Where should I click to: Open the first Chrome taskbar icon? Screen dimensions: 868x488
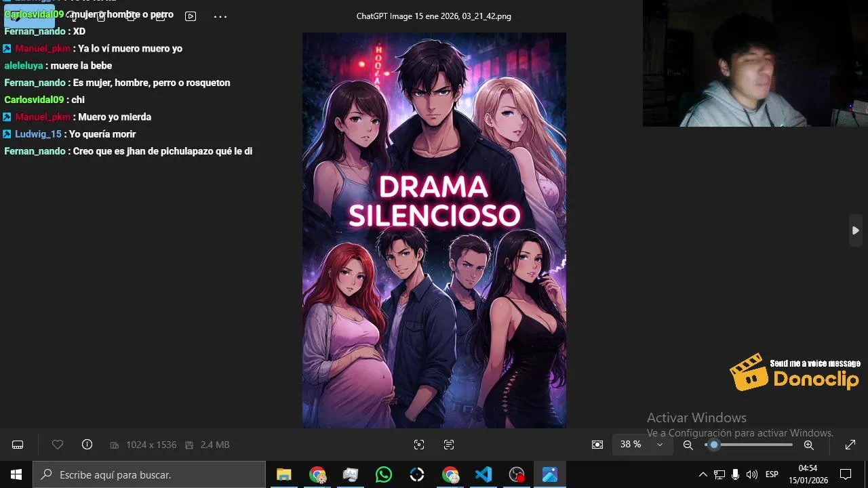point(317,474)
